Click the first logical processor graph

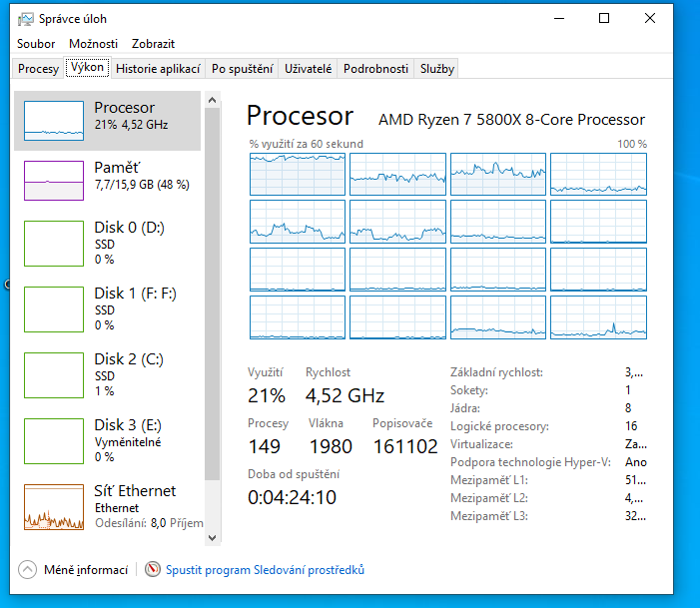297,175
